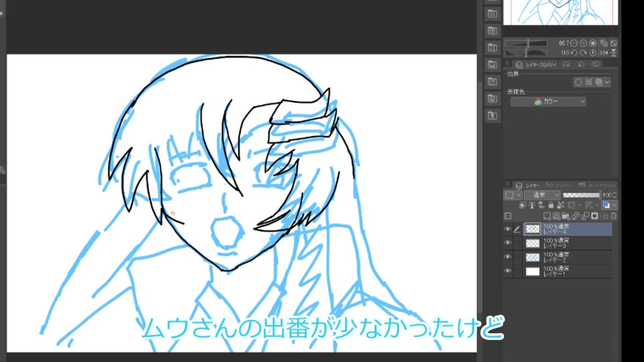The width and height of the screenshot is (644, 362).
Task: Select the レイヤー1 layer row
Action: (568, 271)
